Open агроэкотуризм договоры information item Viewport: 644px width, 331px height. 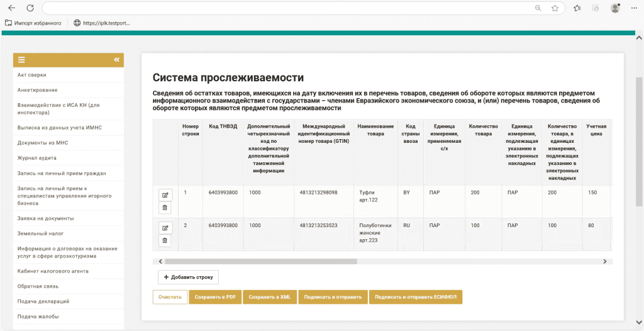pyautogui.click(x=68, y=252)
